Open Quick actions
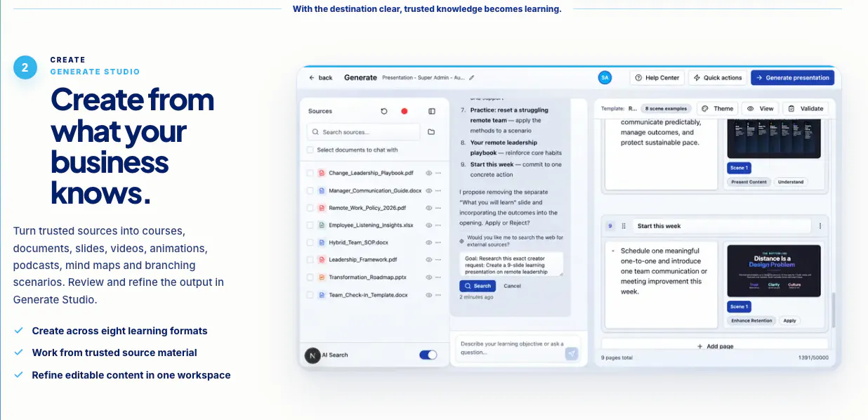868x420 pixels. tap(717, 78)
